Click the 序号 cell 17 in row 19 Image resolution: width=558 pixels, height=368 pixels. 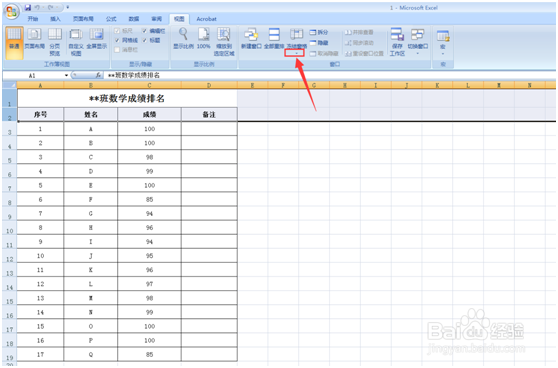40,354
